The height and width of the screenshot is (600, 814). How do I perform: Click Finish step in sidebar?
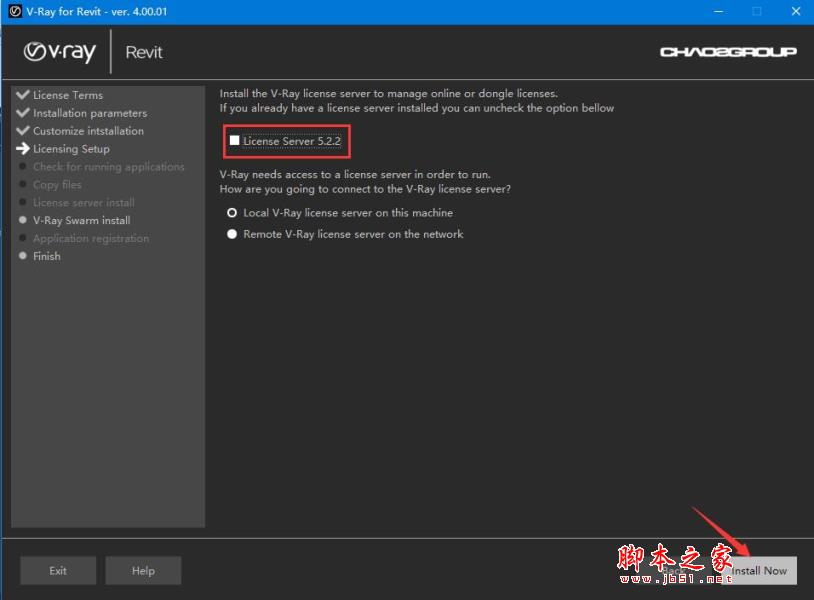[47, 256]
